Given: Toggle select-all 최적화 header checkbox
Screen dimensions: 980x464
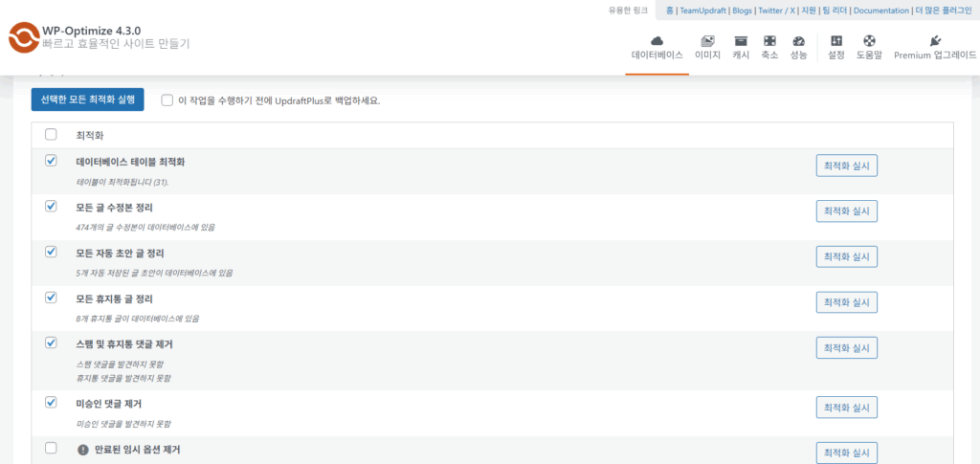Looking at the screenshot, I should (52, 134).
